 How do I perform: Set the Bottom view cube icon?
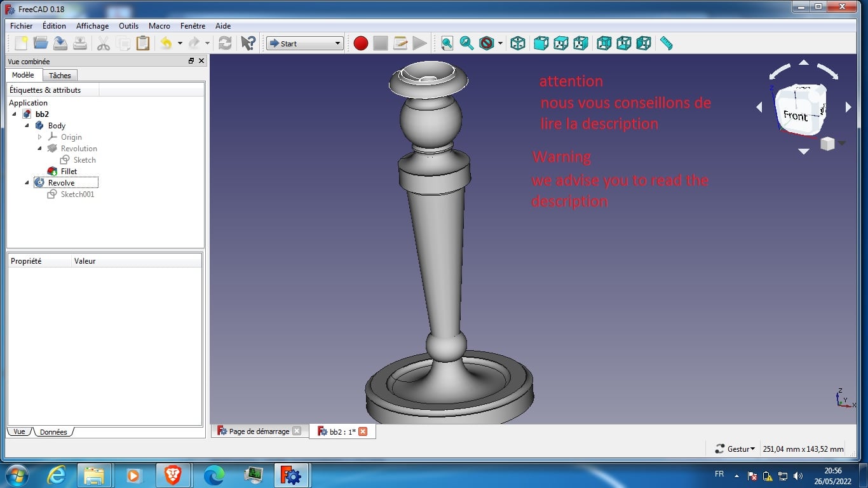click(x=624, y=43)
